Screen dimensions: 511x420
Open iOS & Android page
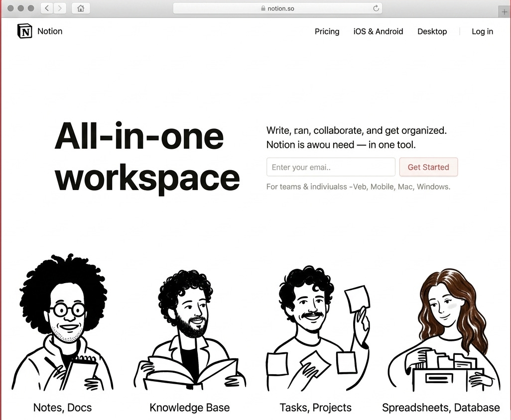click(378, 31)
